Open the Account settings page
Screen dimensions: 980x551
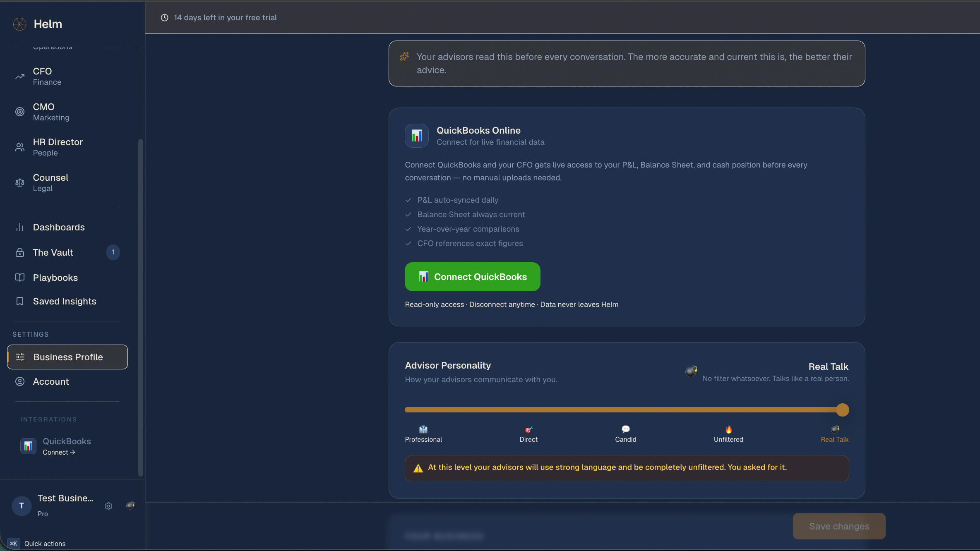tap(67, 381)
